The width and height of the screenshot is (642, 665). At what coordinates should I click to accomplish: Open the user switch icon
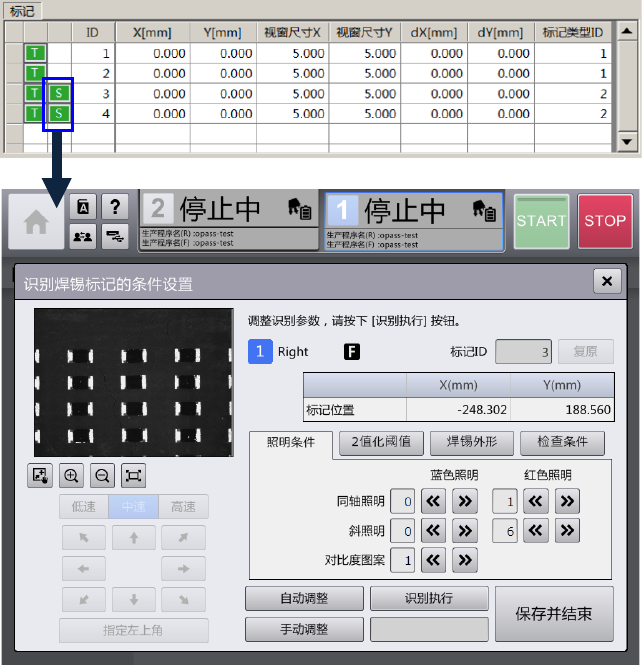[83, 236]
